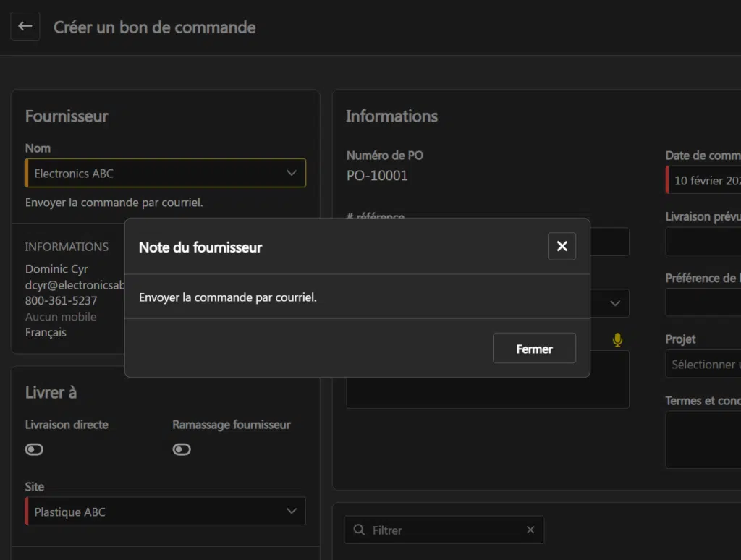Click the yellow microphone dictation icon
Screen dimensions: 741x560
[x=617, y=340]
